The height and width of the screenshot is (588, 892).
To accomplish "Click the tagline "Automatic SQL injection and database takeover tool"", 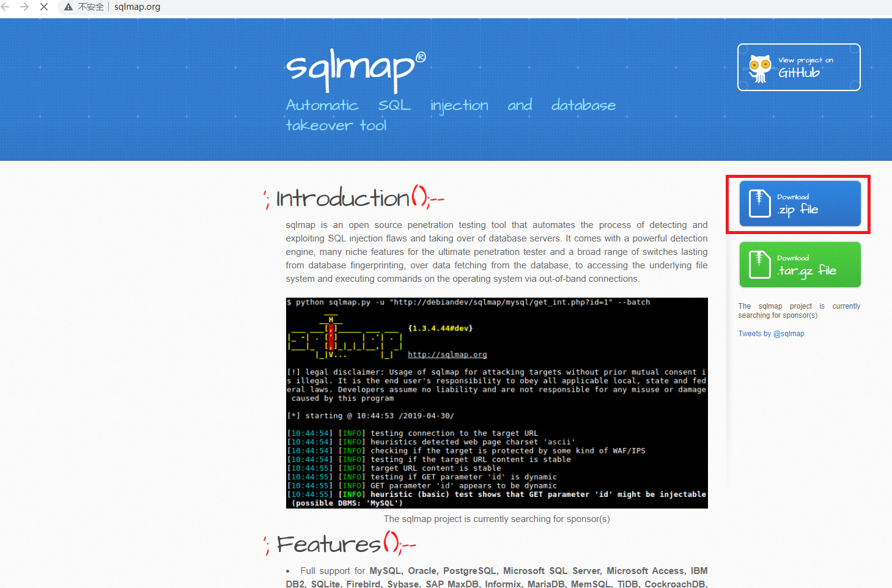I will coord(451,115).
